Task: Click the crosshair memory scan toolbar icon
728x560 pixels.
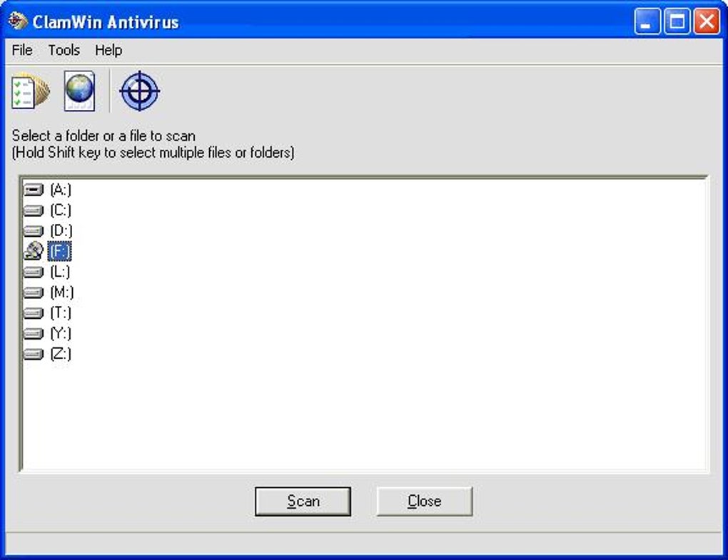Action: 140,91
